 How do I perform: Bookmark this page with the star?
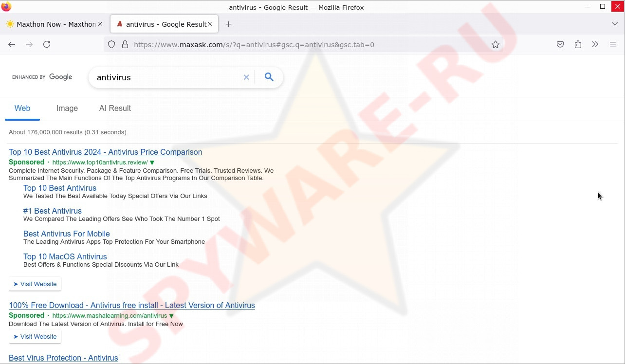pyautogui.click(x=496, y=45)
